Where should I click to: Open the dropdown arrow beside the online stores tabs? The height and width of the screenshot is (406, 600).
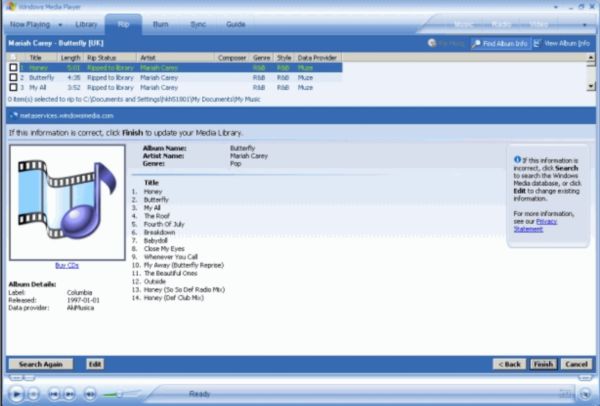point(584,25)
